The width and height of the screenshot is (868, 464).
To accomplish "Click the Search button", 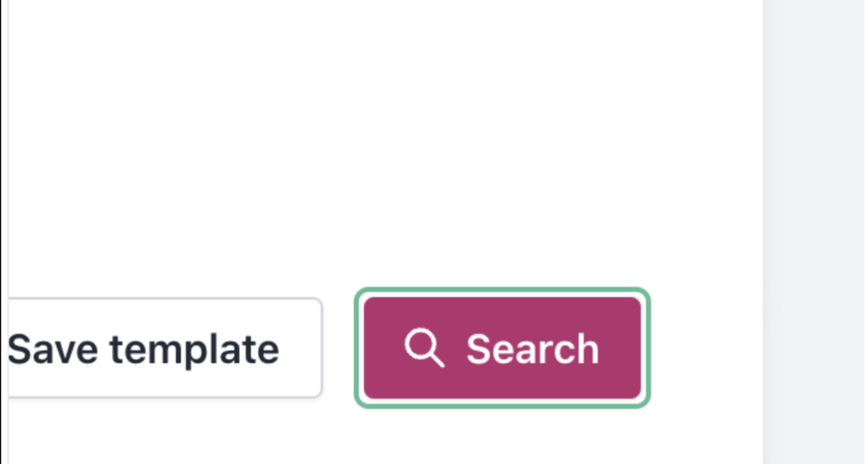I will tap(502, 348).
